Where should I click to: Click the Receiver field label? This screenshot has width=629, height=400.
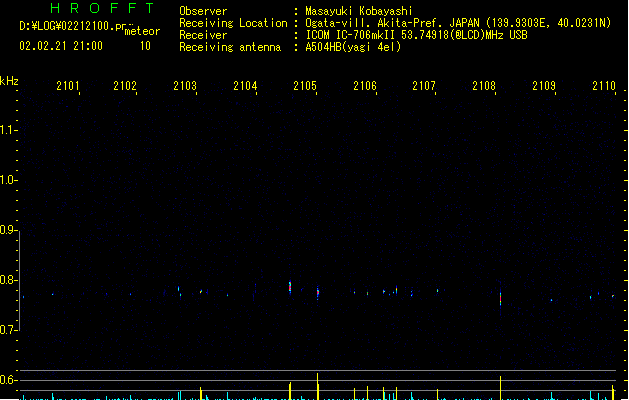pyautogui.click(x=203, y=35)
